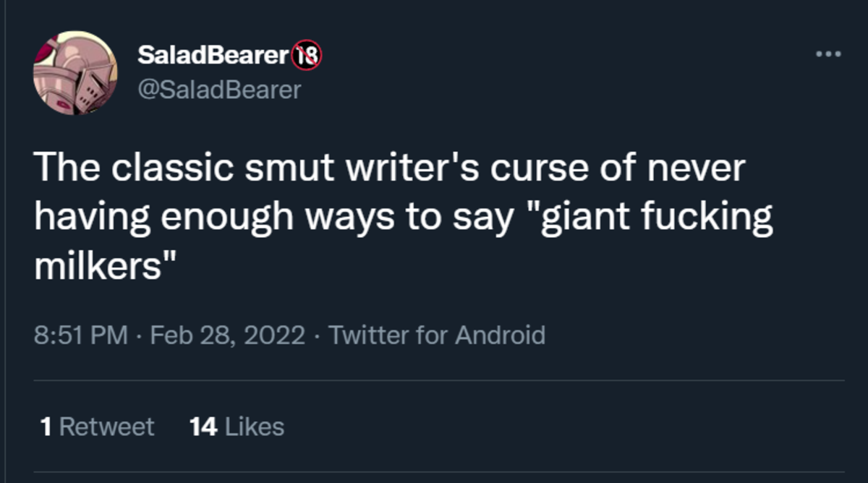
Task: Open the @SaladBearer handle link
Action: (x=218, y=90)
